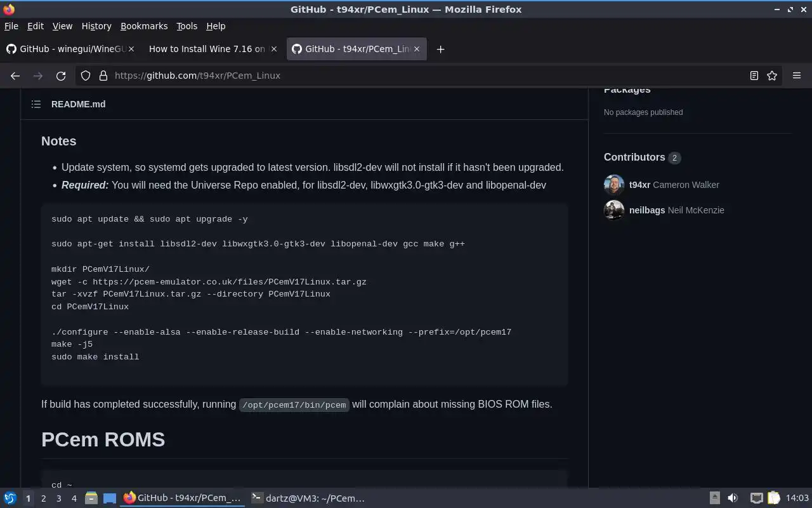Screen dimensions: 812x508
Task: Go back to the previous page
Action: click(15, 76)
